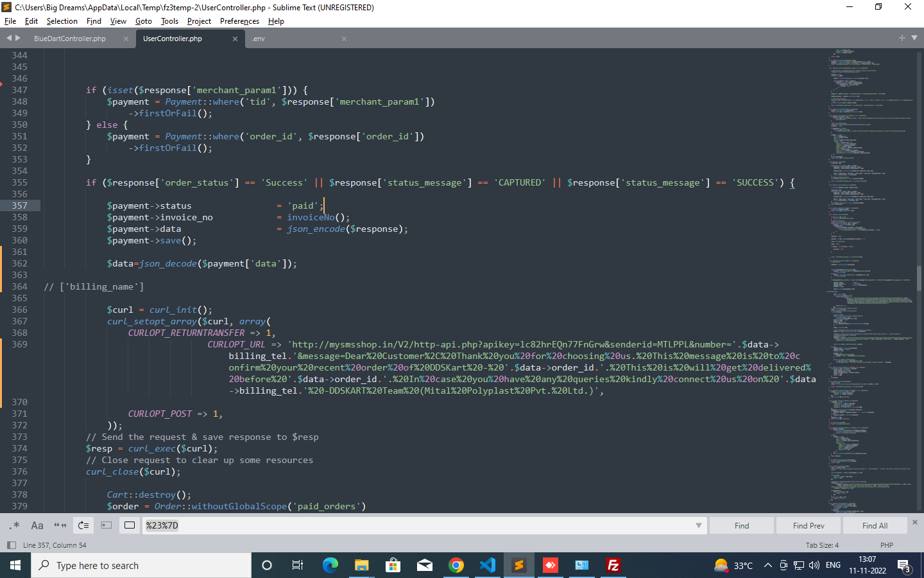The width and height of the screenshot is (924, 578).
Task: Close the find panel
Action: pos(915,522)
